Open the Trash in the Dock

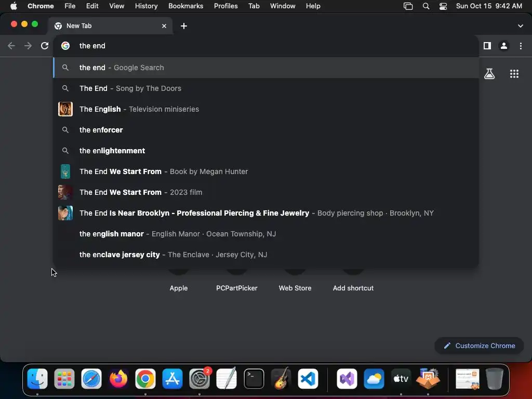point(495,379)
